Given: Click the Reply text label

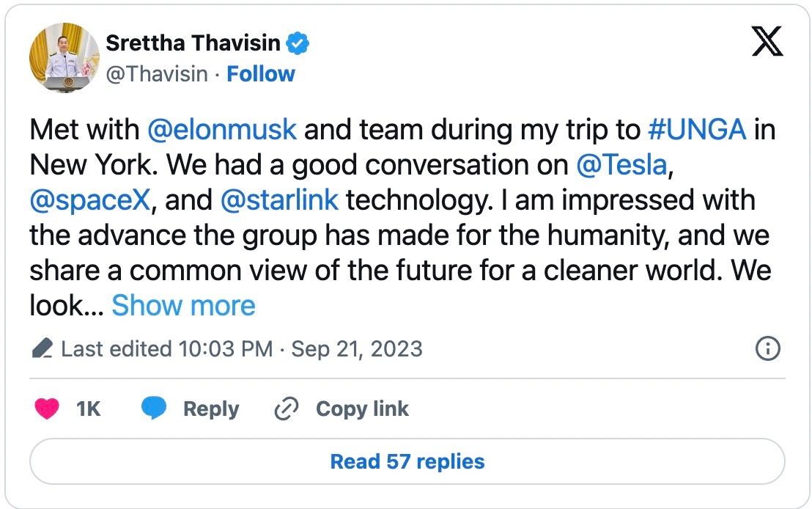Looking at the screenshot, I should click(211, 409).
